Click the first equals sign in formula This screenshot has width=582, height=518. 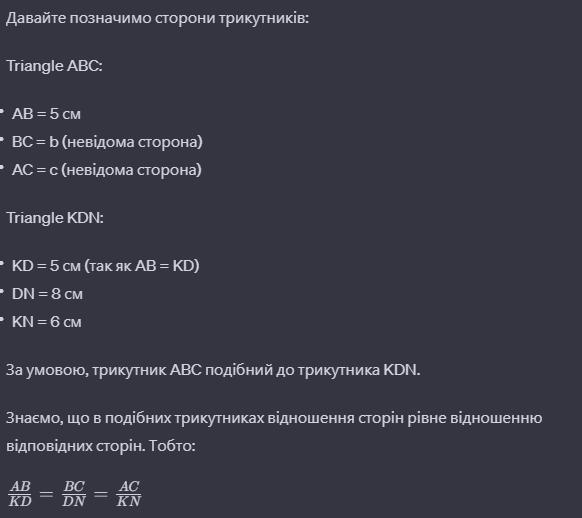pyautogui.click(x=46, y=494)
